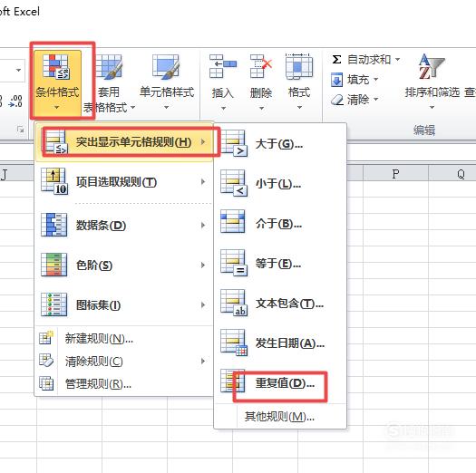Click the 新建规则 new rule icon
The image size is (476, 473).
(x=46, y=337)
